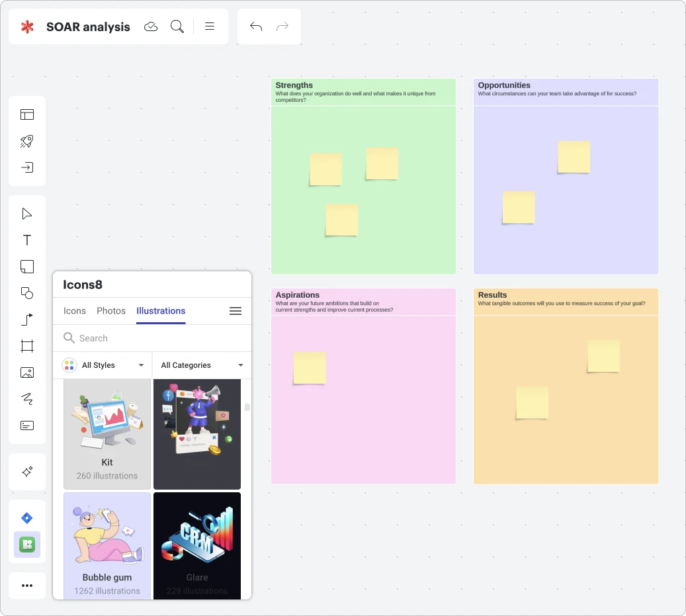The image size is (686, 616).
Task: Select the freehand Draw tool
Action: [27, 399]
